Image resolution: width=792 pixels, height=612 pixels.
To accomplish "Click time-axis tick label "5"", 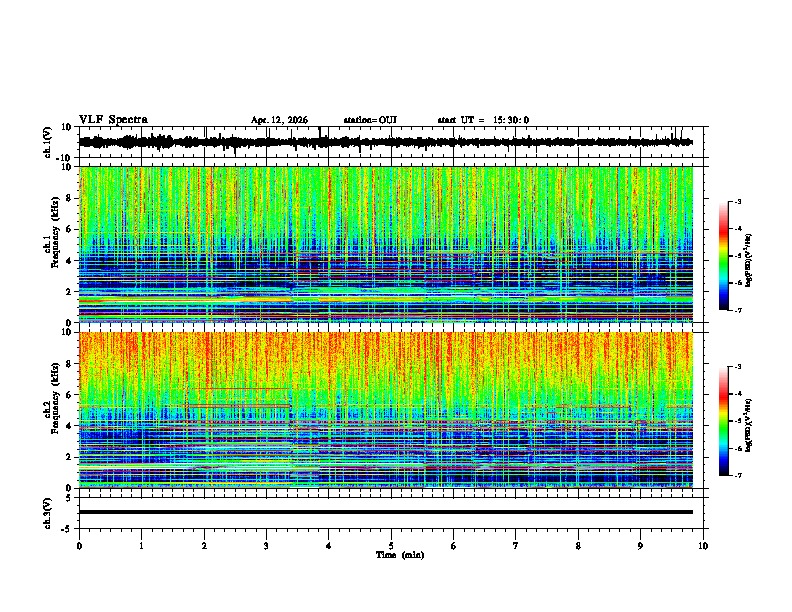I will click(x=391, y=546).
